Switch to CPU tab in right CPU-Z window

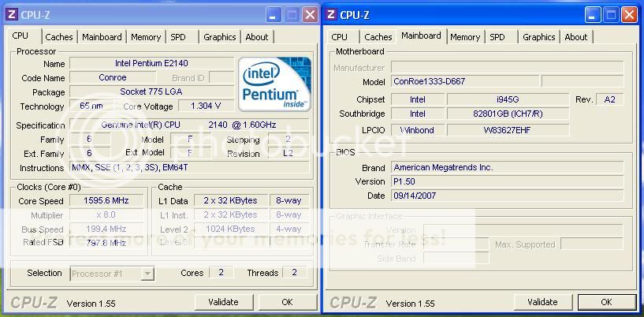[x=339, y=37]
